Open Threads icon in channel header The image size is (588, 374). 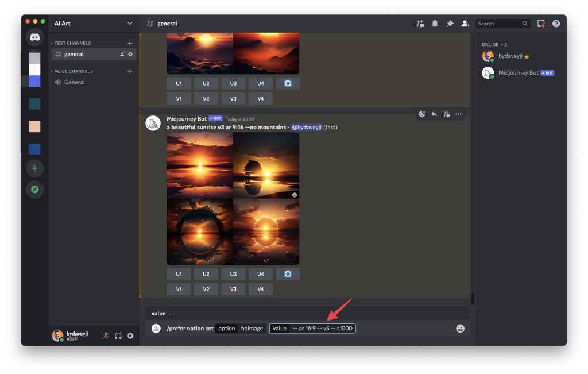coord(420,24)
